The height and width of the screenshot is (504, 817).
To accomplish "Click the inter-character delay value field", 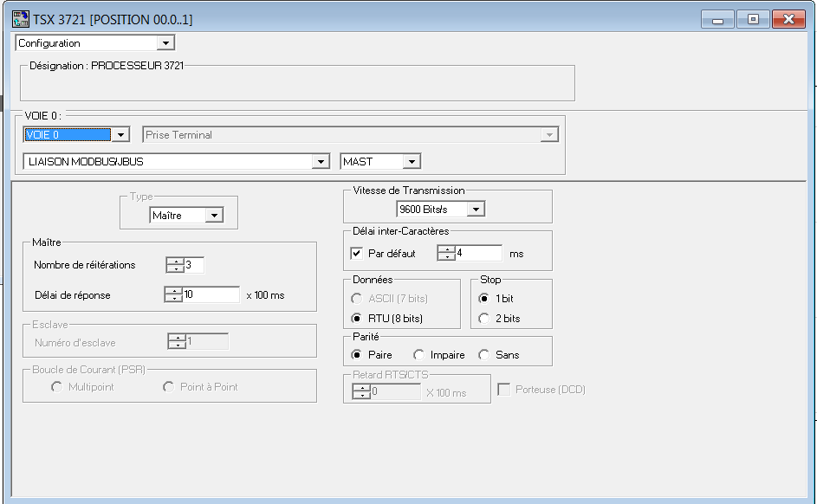I will click(x=479, y=253).
